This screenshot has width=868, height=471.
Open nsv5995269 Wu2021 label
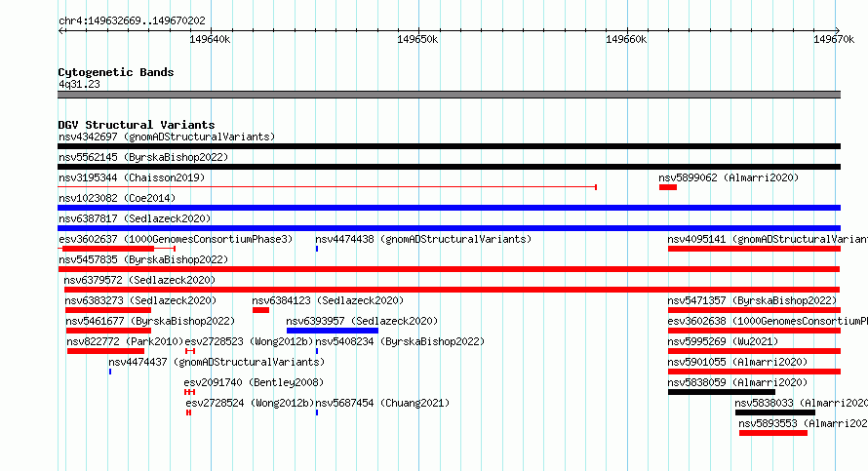723,341
